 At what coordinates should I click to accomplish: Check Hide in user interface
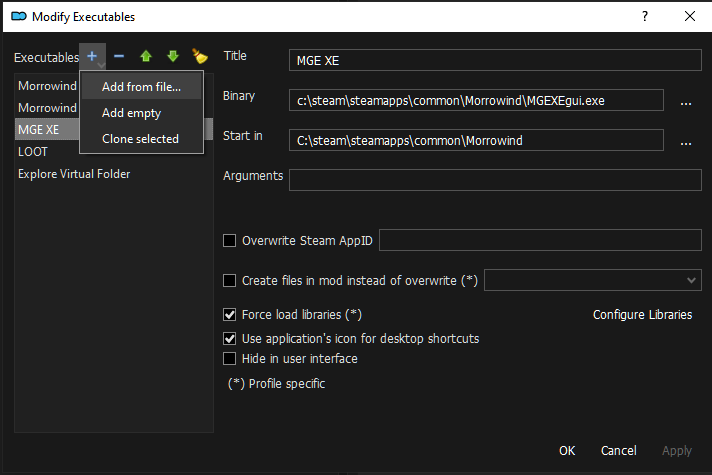click(x=230, y=359)
